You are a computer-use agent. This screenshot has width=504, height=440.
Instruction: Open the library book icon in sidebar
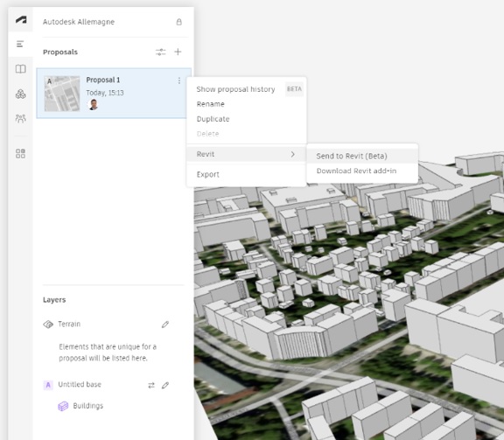[21, 69]
